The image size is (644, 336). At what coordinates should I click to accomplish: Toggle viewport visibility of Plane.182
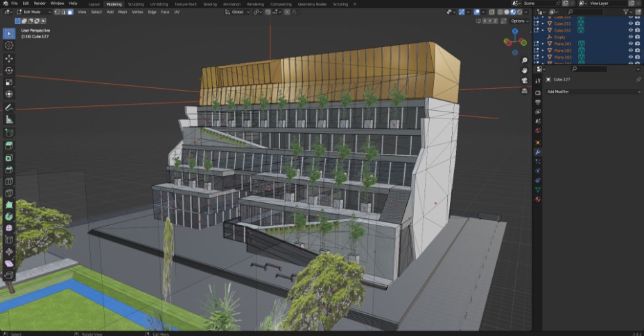pos(630,50)
